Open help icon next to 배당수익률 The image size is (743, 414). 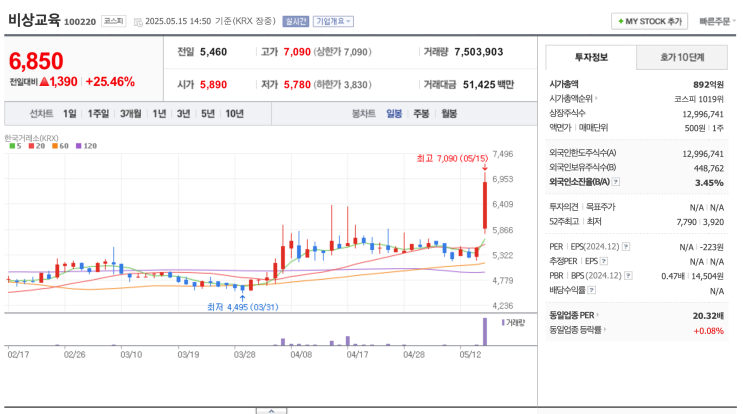[592, 290]
